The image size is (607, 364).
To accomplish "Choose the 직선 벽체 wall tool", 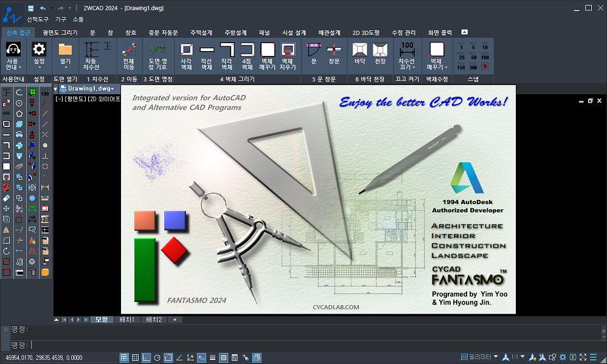I will pyautogui.click(x=207, y=57).
